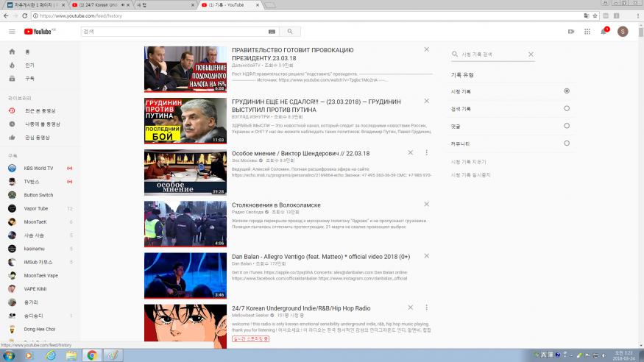The height and width of the screenshot is (362, 644).
Task: Open more options for Особое мнение video
Action: 426,153
